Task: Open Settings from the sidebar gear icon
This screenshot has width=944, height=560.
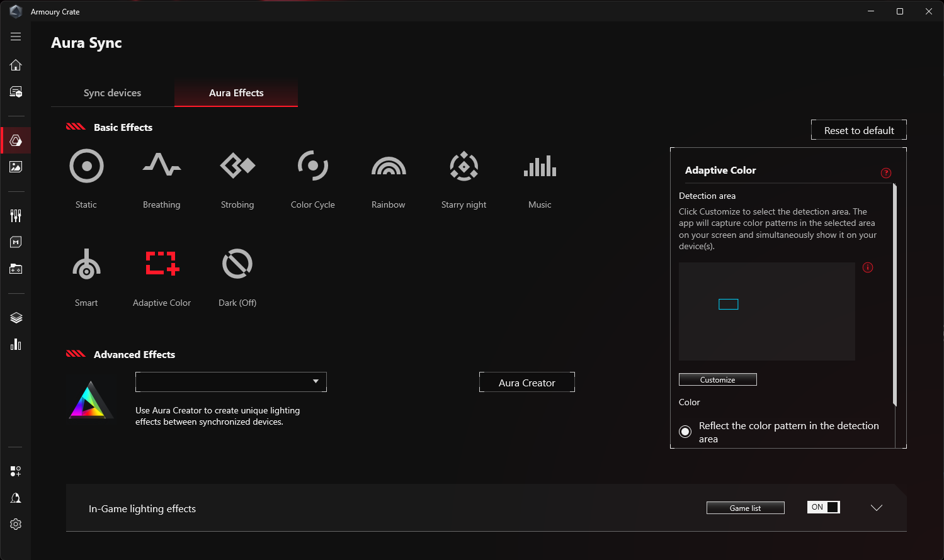Action: (16, 524)
